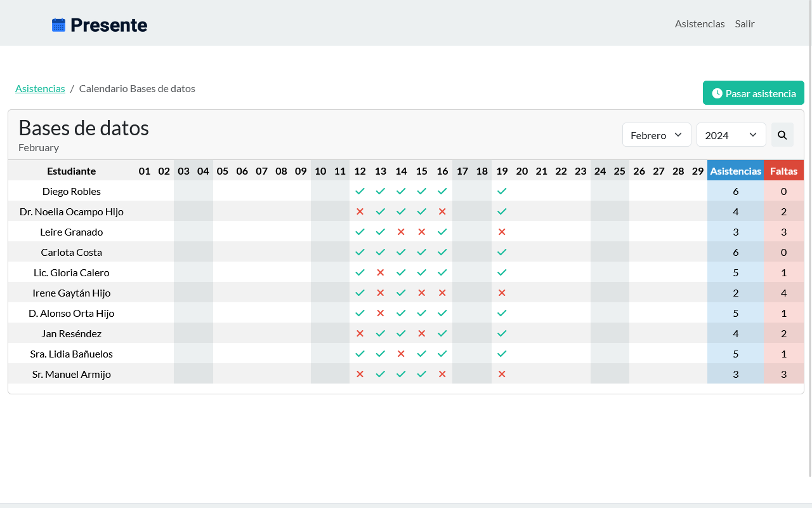Click Lic. Gloria Calero's checkmark on day 19

502,272
